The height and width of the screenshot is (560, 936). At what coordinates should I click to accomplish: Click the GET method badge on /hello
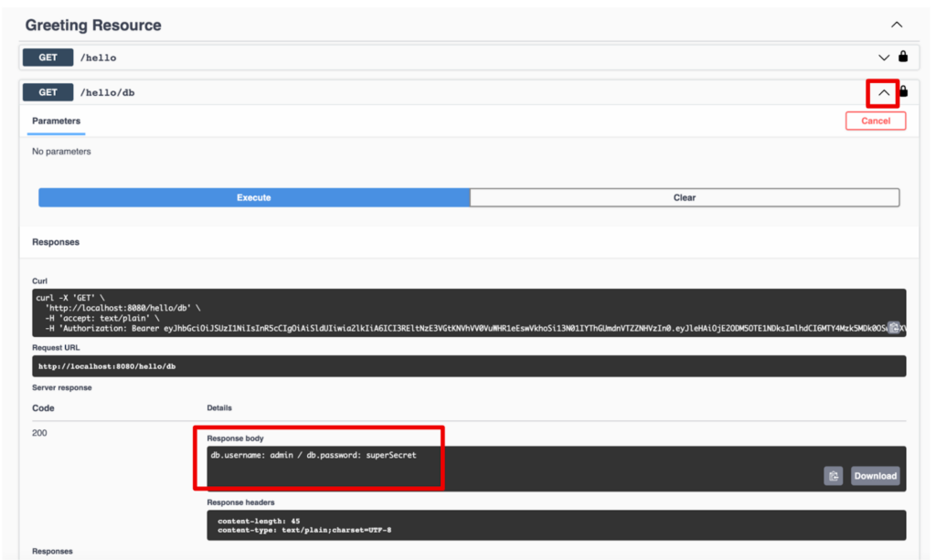(x=47, y=57)
